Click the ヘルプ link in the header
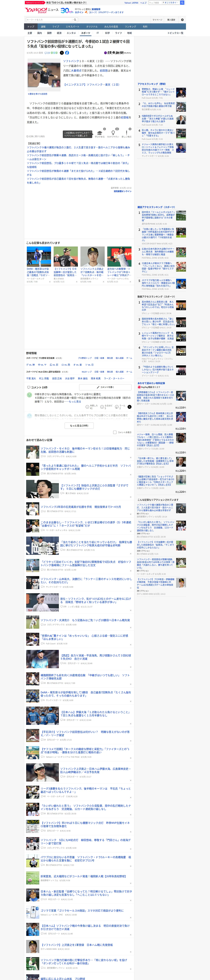The image size is (210, 980). click(x=143, y=3)
